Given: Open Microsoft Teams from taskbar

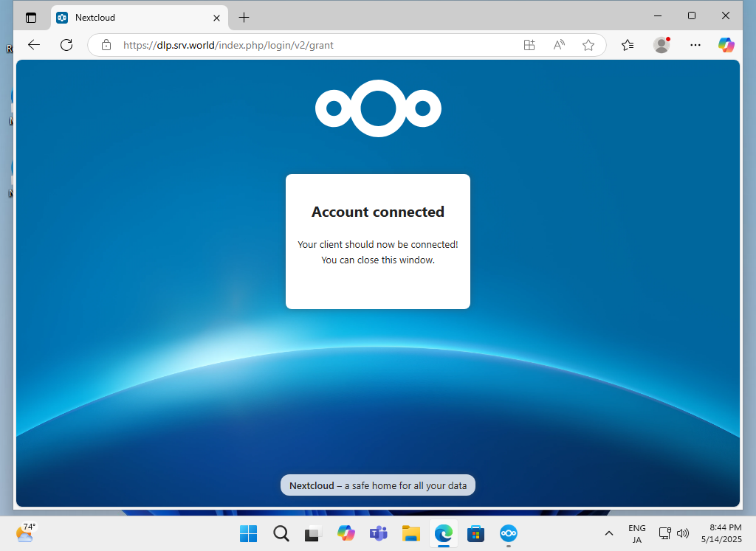Looking at the screenshot, I should point(379,533).
